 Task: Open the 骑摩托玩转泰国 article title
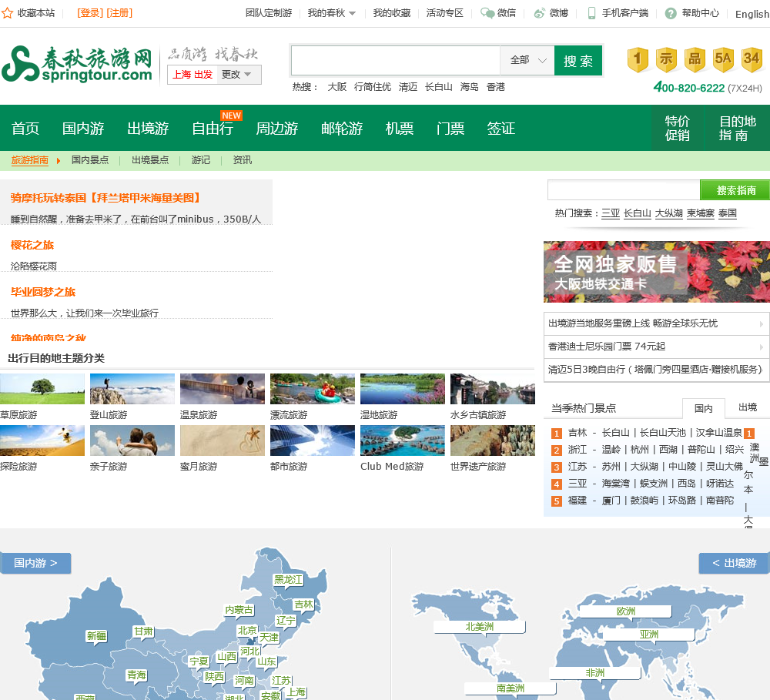[105, 198]
